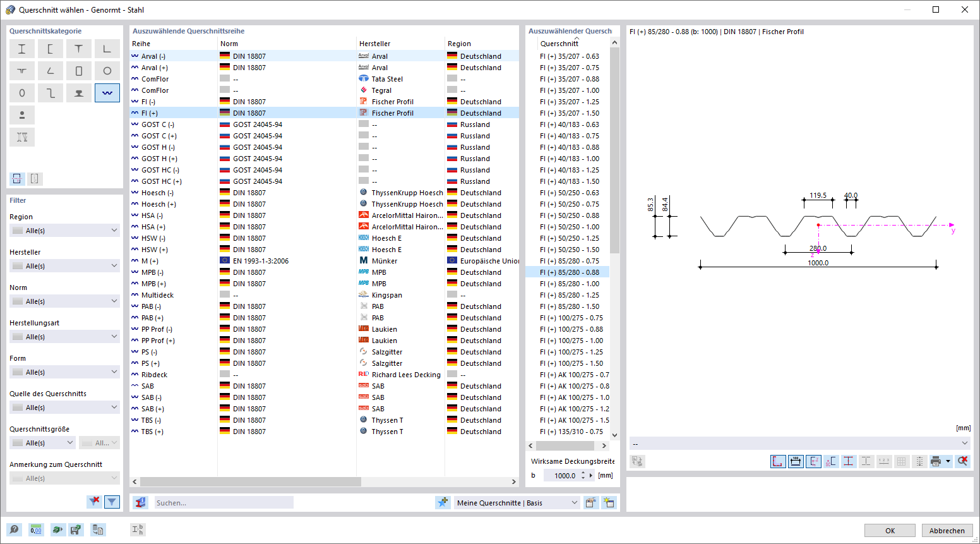Screen dimensions: 980x544
Task: Open the Querschnittsgröße Alle(s) dropdown
Action: coord(43,443)
